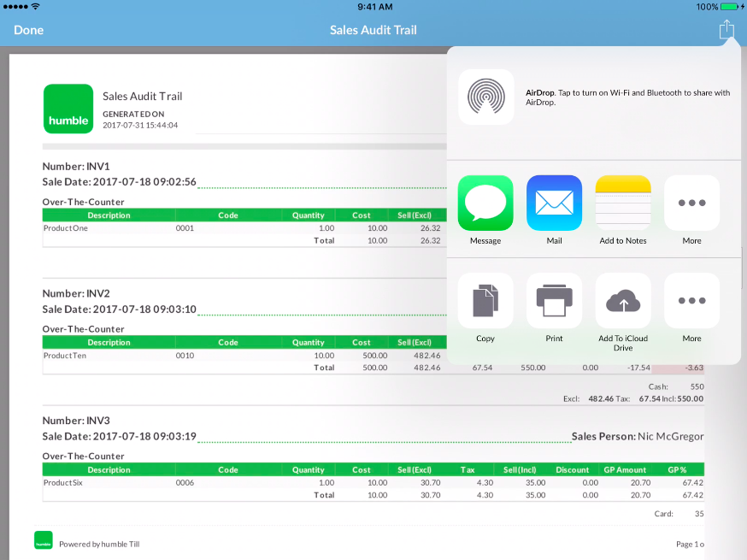Tap the Wi-Fi icon in status bar
Viewport: 747px width, 560px height.
coord(36,7)
